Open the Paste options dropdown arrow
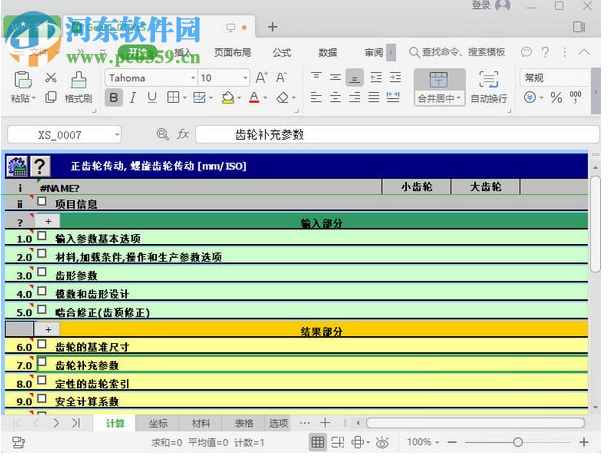This screenshot has width=616, height=463. coord(34,98)
